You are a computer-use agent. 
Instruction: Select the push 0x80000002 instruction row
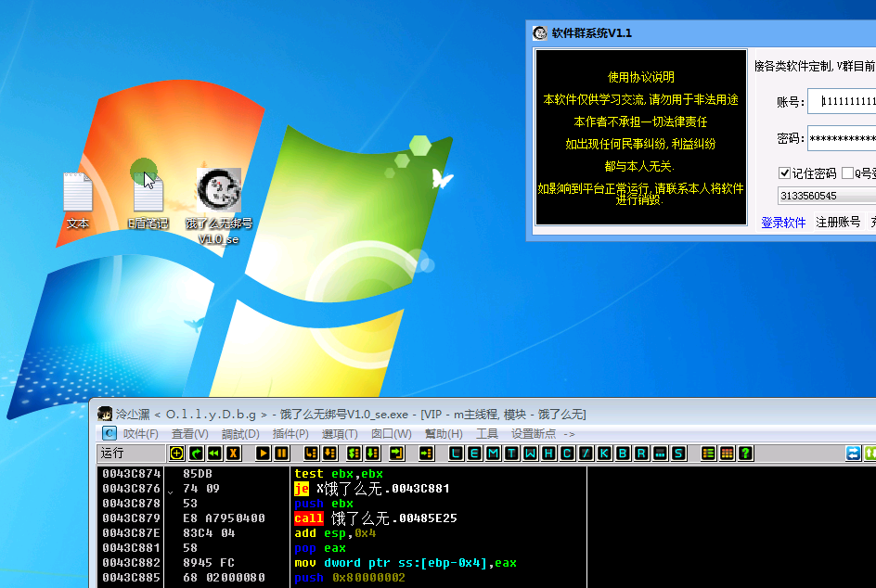click(341, 578)
